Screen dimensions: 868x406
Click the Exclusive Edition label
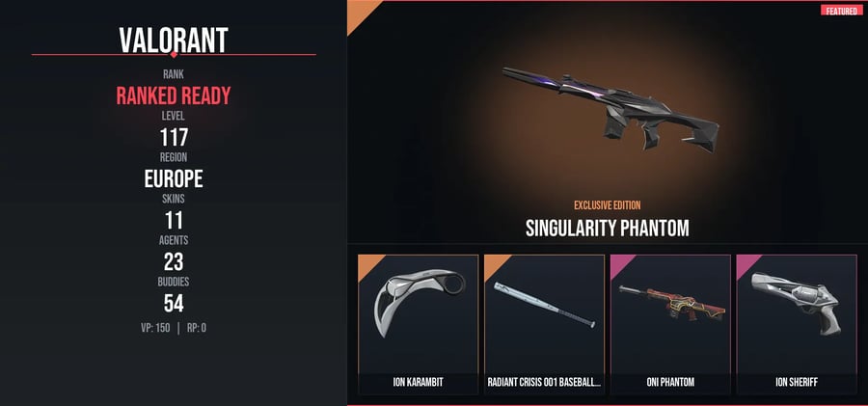[x=608, y=205]
